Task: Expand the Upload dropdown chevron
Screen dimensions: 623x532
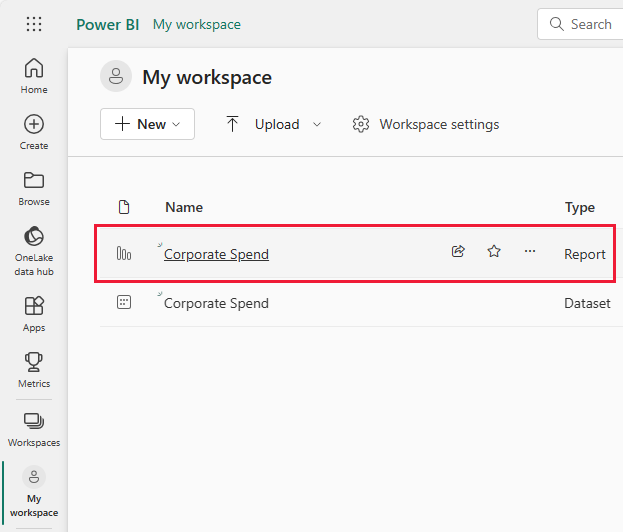Action: click(x=317, y=124)
